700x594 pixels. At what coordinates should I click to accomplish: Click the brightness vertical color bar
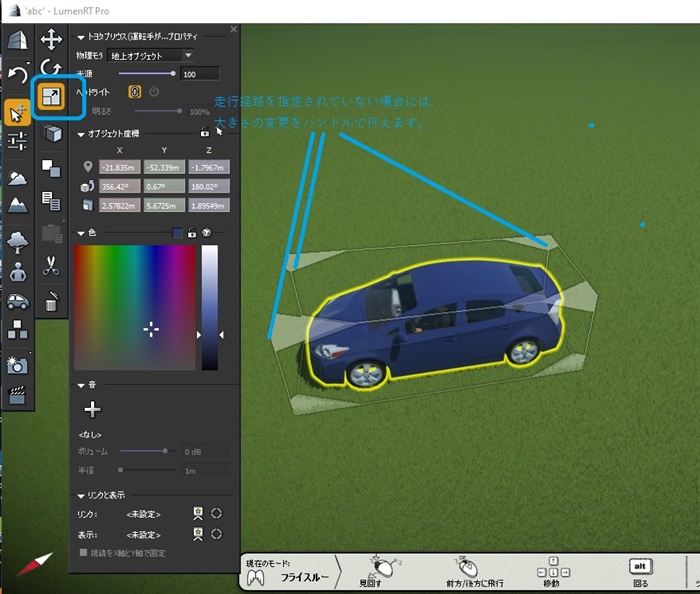(210, 307)
